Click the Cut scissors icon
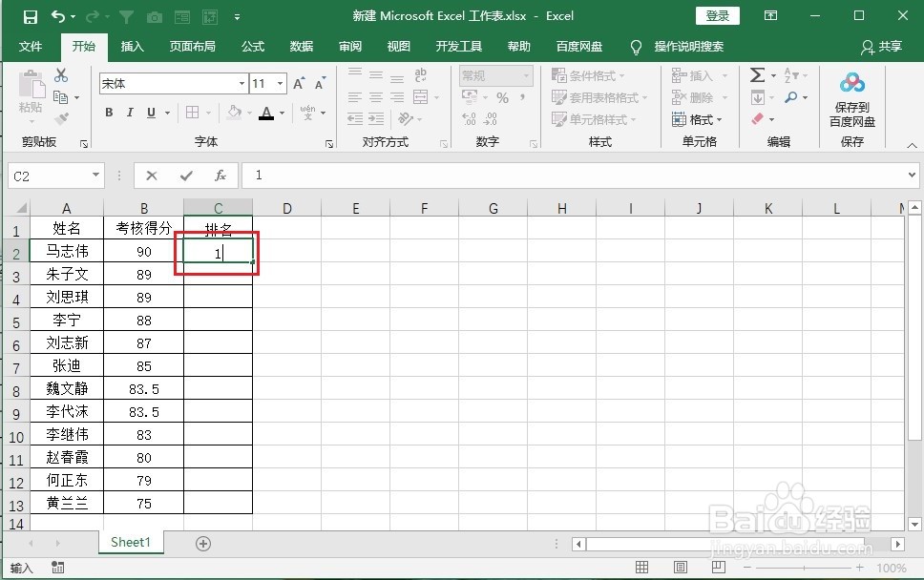The height and width of the screenshot is (580, 924). (x=61, y=75)
